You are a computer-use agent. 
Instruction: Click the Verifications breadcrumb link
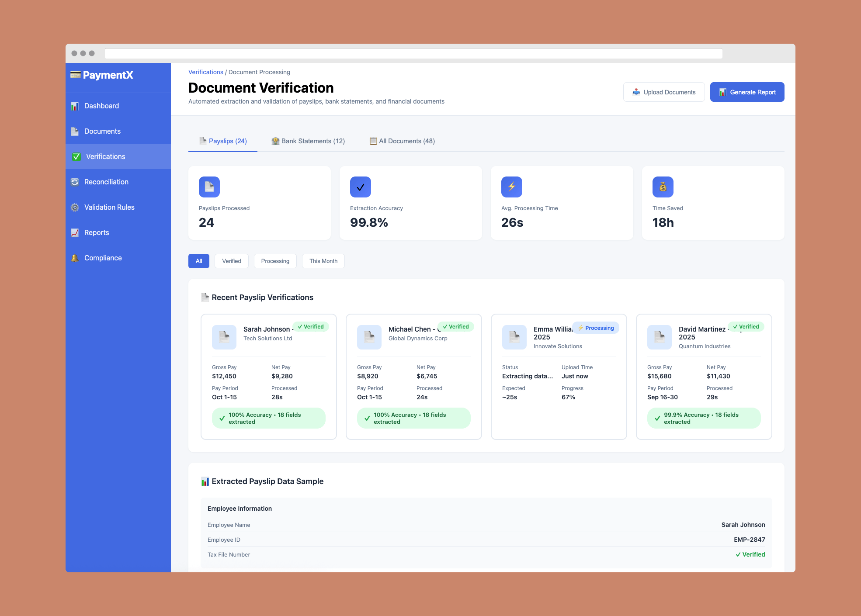click(205, 72)
